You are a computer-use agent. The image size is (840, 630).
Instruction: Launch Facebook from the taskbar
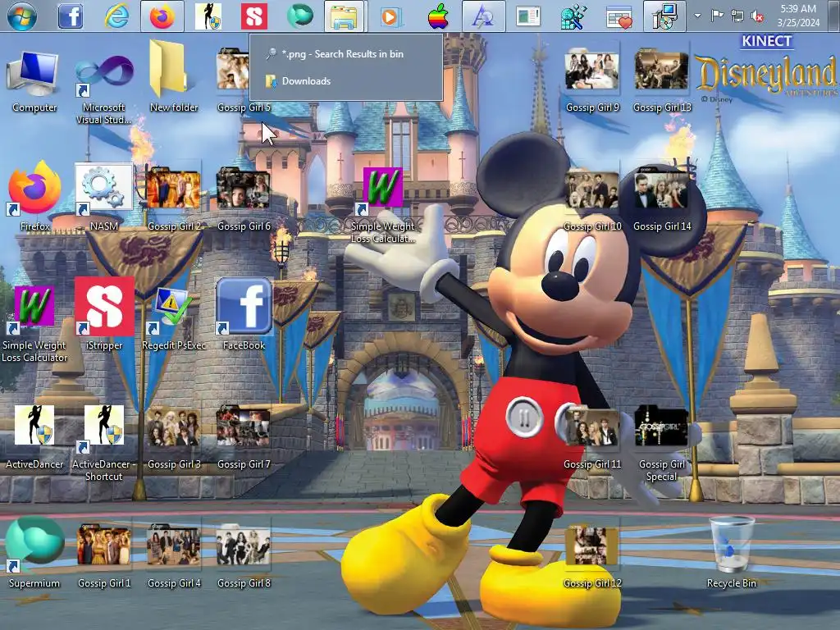[x=71, y=16]
